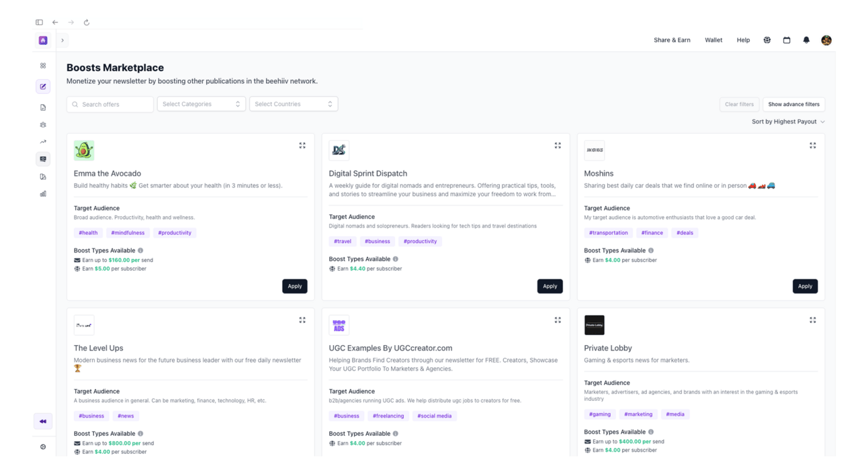
Task: Click Emma the Avocado info icon for boost types
Action: pyautogui.click(x=140, y=250)
